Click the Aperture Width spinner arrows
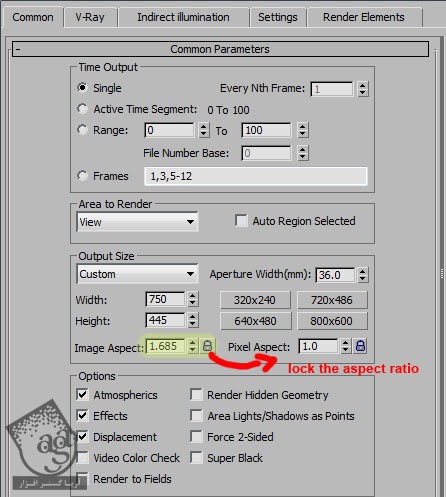The image size is (446, 497). [x=363, y=275]
